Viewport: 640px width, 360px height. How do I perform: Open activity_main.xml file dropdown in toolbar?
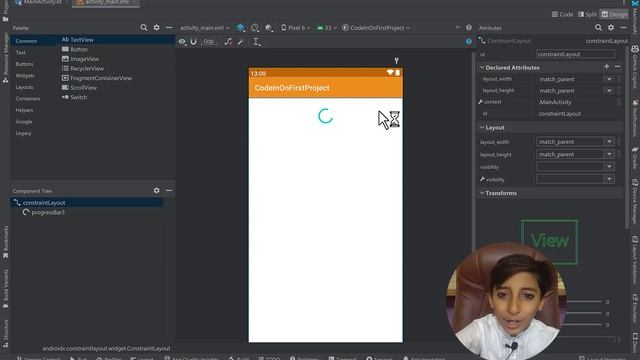204,28
